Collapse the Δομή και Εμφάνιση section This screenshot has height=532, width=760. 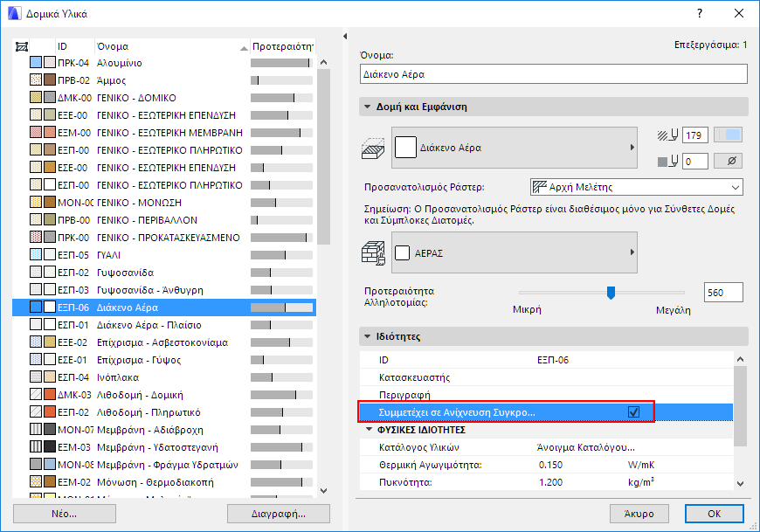click(x=368, y=107)
